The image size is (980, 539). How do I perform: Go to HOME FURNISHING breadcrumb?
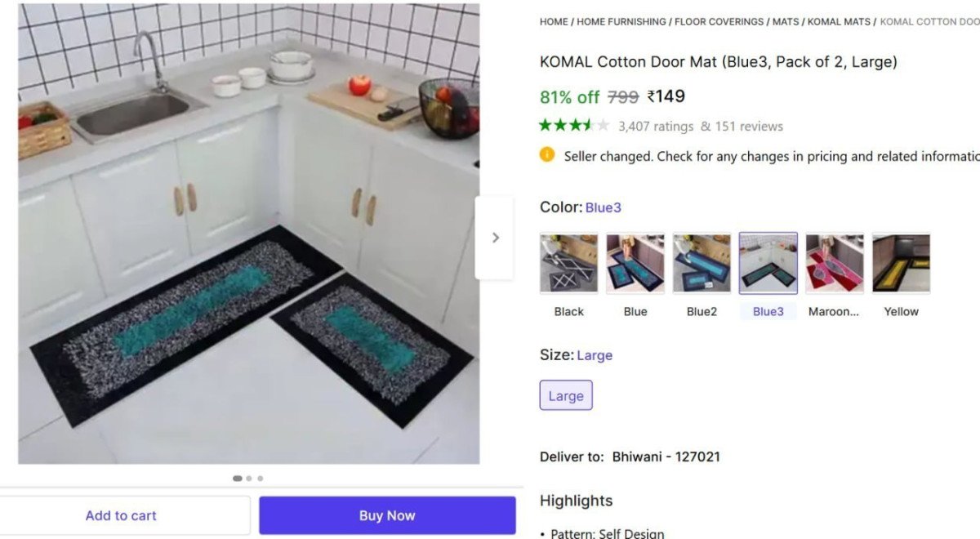point(621,22)
